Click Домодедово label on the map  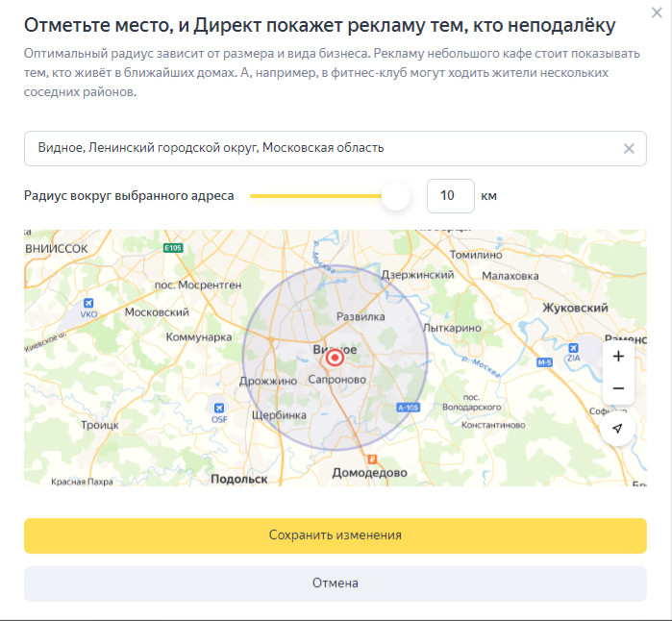369,473
